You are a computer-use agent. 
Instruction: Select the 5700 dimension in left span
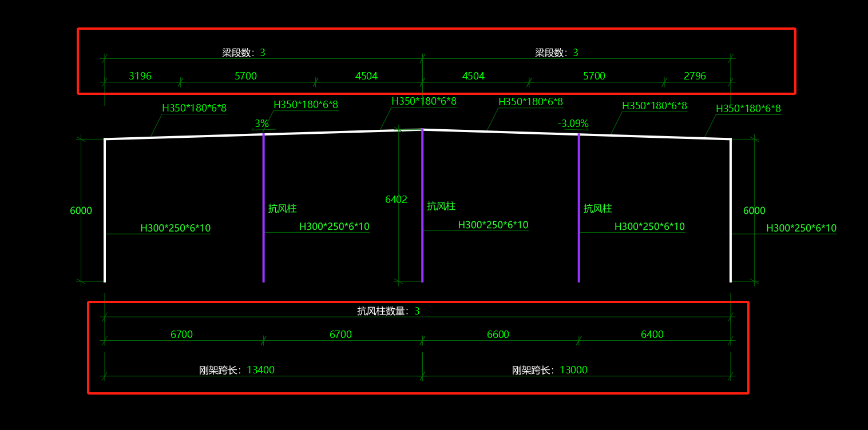[x=245, y=76]
